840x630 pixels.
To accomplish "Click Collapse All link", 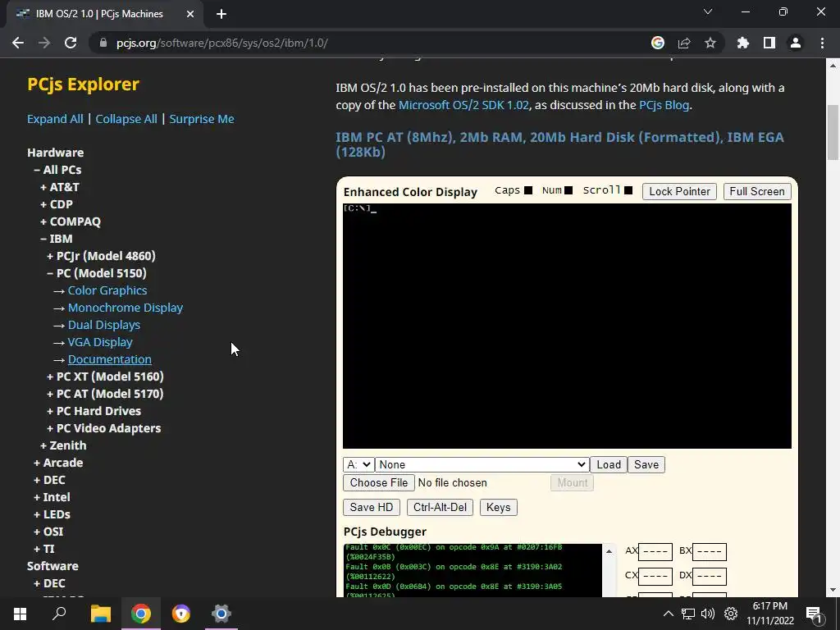I will pyautogui.click(x=126, y=119).
